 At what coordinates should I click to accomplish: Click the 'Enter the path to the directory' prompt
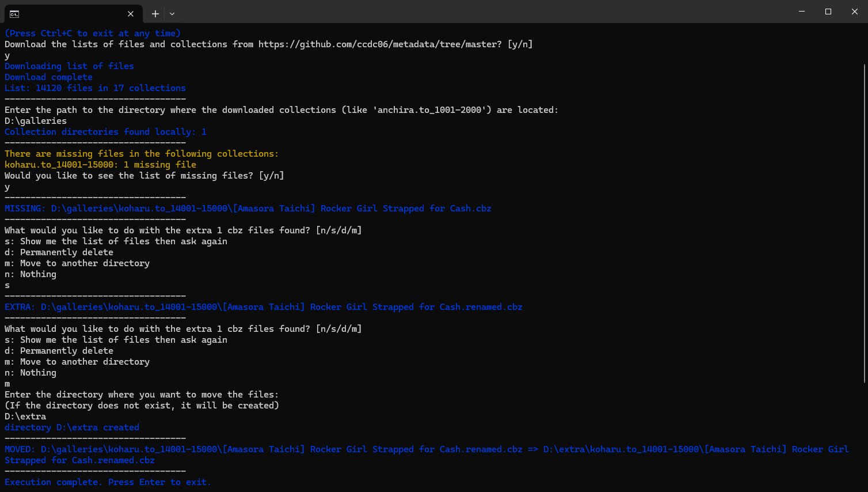pyautogui.click(x=281, y=110)
